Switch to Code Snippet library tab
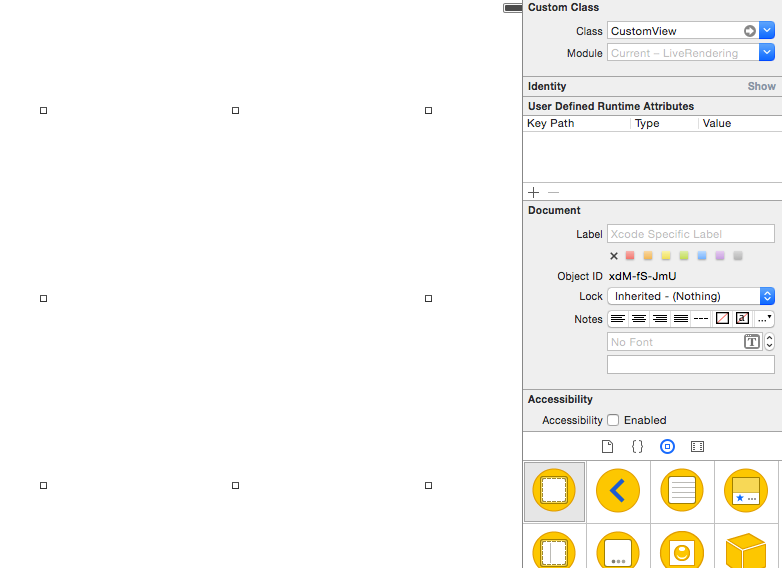This screenshot has width=782, height=568. coord(637,446)
